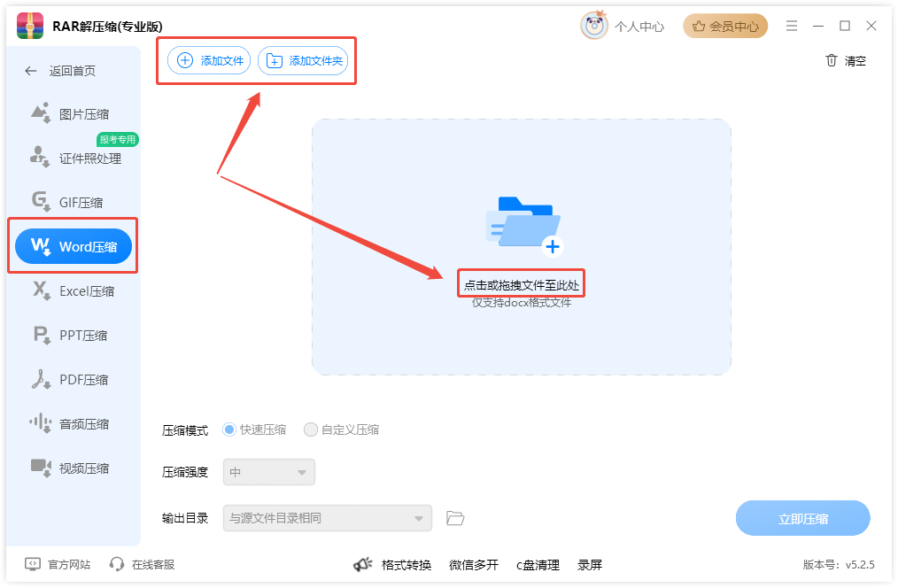The width and height of the screenshot is (898, 588).
Task: Click the PPT 'P' icon
Action: pyautogui.click(x=42, y=335)
